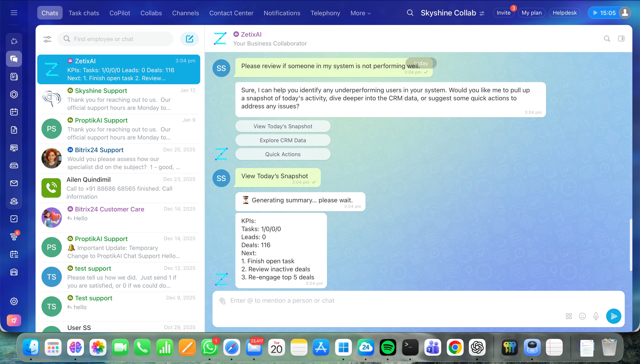Open the emoji picker in message box
Screen dimensions: 640x364
582,316
